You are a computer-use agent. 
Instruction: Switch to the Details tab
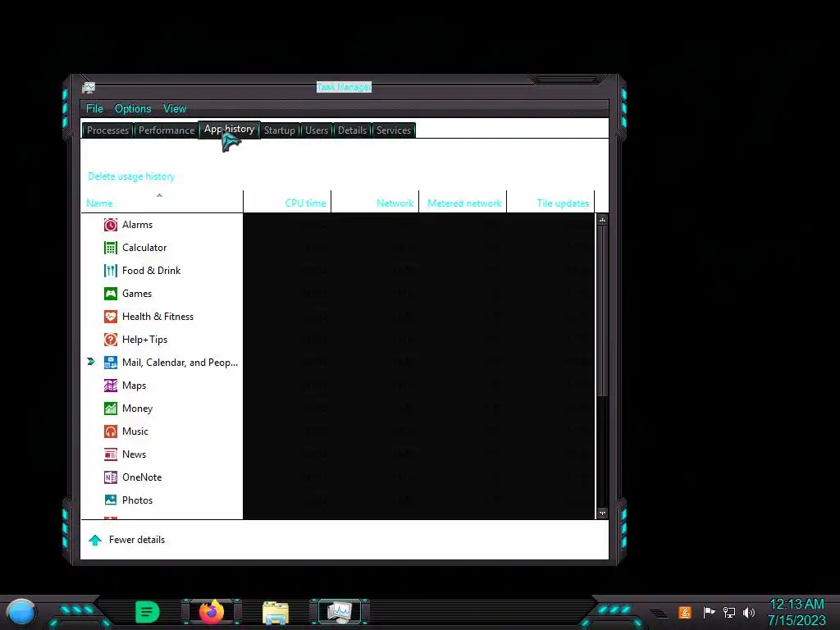tap(353, 130)
